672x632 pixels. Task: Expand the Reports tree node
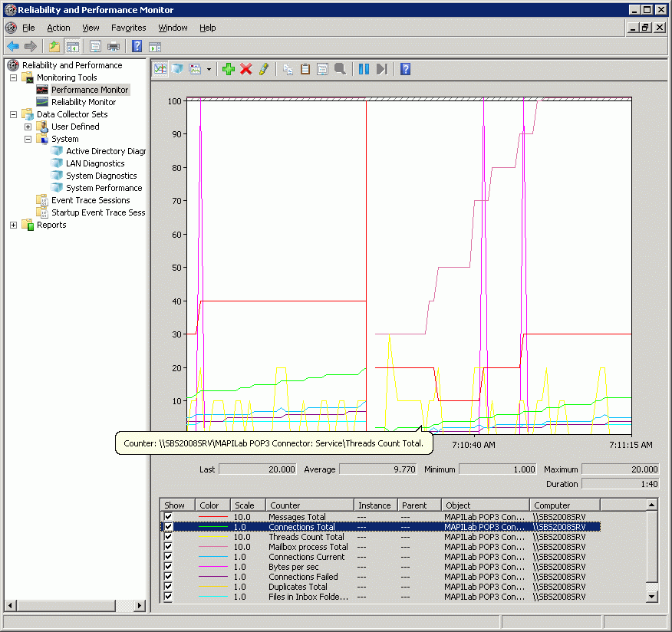click(13, 225)
